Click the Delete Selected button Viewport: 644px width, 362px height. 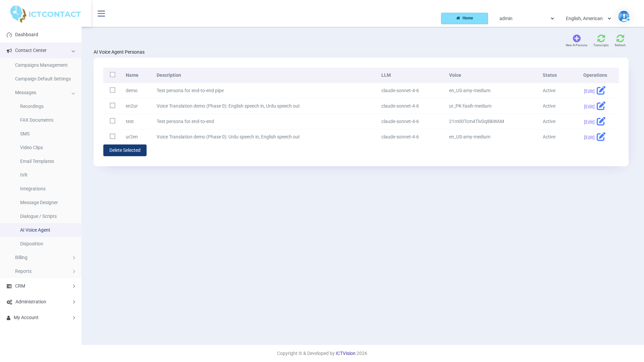coord(125,150)
